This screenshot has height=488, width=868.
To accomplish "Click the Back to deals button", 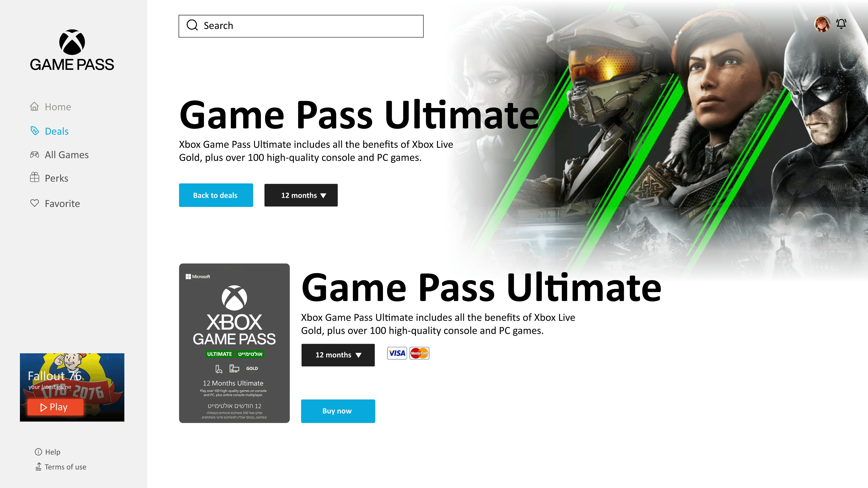I will [216, 195].
